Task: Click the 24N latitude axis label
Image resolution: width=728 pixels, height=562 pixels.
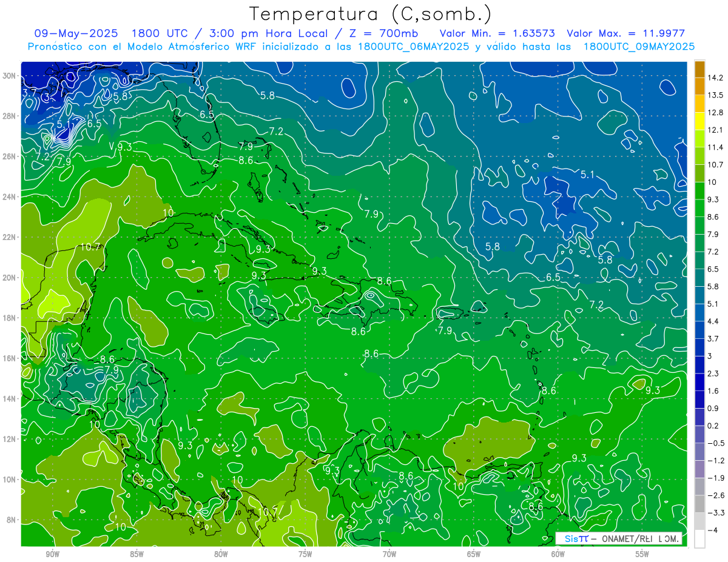Action: (10, 196)
